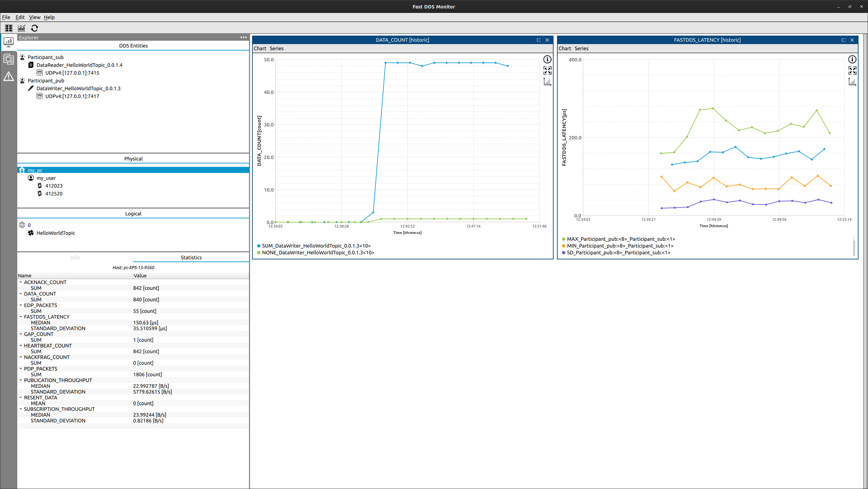Screen dimensions: 868x489
Task: Click the 150.63 [µs] median latency value
Action: 146,322
